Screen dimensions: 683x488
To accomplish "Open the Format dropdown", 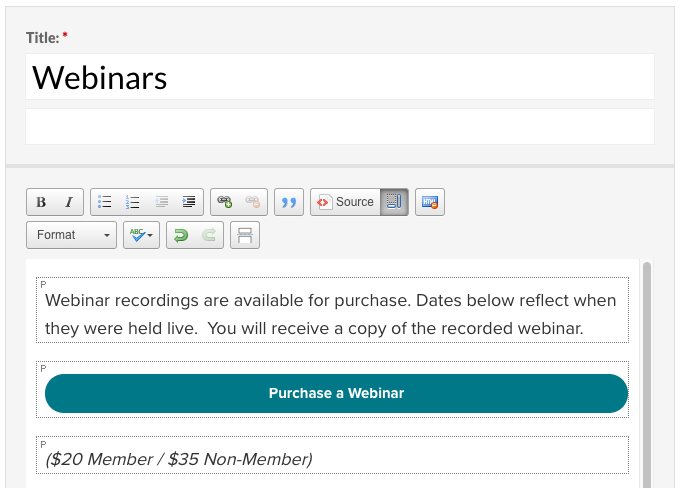I will tap(72, 235).
